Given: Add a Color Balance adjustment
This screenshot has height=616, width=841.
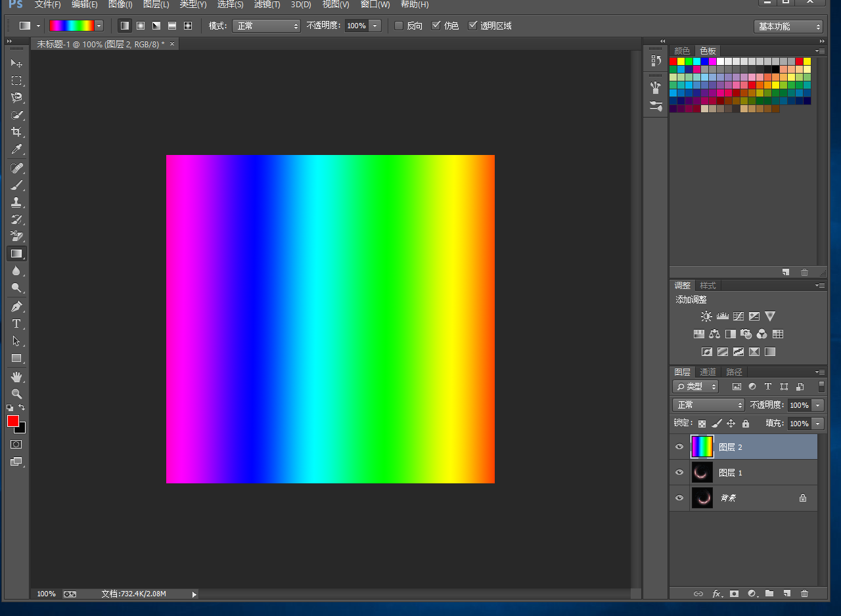Looking at the screenshot, I should (x=714, y=334).
